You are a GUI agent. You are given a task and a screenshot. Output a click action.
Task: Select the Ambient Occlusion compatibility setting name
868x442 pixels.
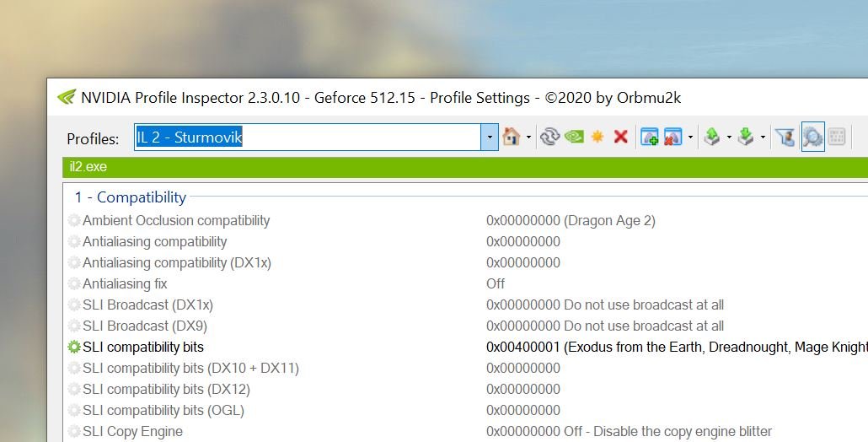(x=176, y=220)
